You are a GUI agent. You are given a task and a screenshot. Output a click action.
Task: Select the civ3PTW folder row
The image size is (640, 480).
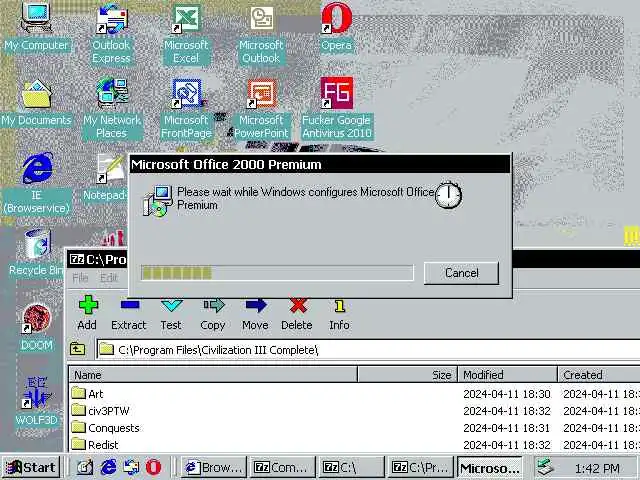[x=354, y=411]
